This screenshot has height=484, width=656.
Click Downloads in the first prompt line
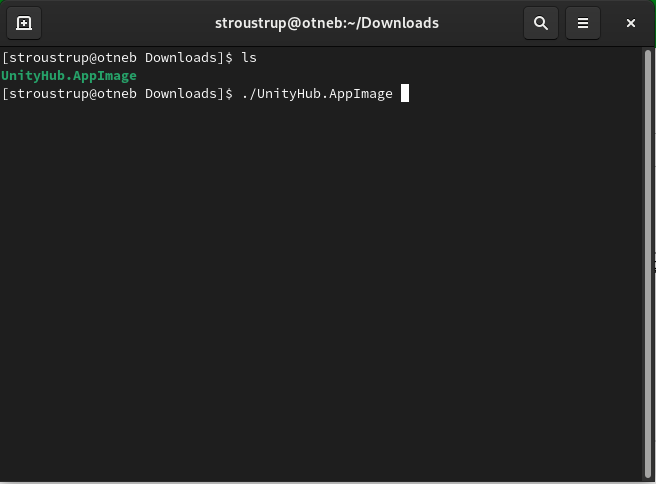[181, 58]
